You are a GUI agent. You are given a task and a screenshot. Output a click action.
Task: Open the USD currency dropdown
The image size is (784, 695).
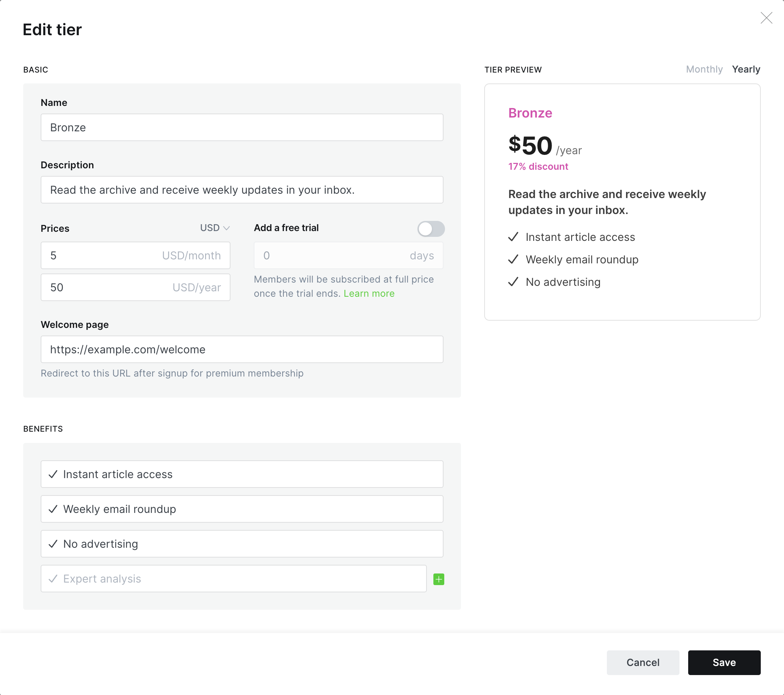click(215, 228)
